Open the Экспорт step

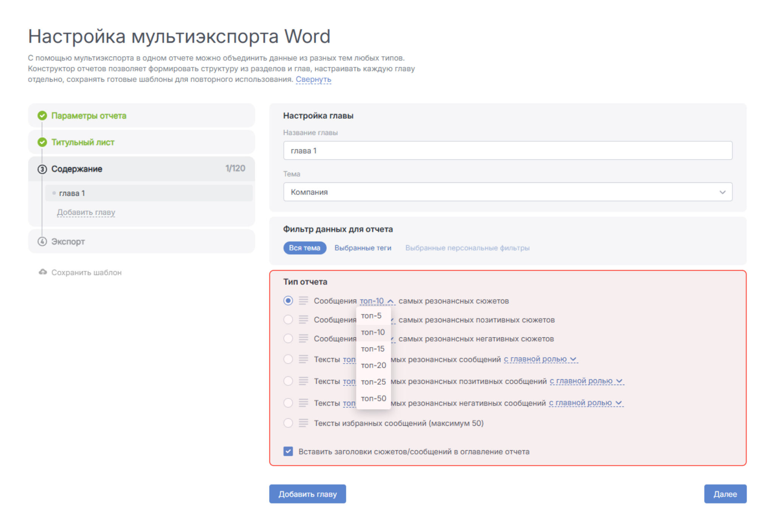(141, 241)
